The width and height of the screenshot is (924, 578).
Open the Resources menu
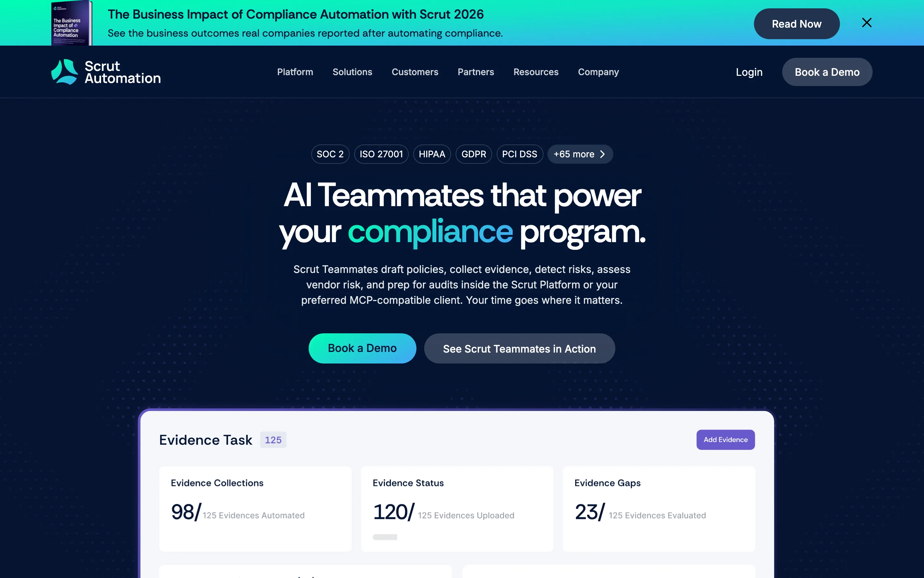click(x=536, y=72)
